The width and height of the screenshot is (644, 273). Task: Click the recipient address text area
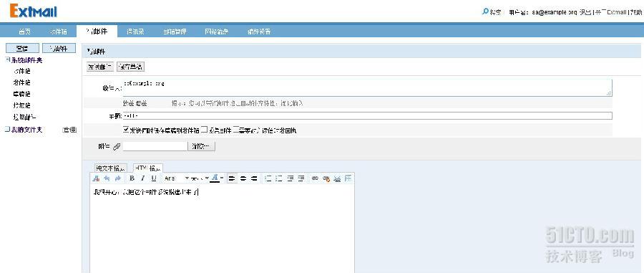(368, 87)
